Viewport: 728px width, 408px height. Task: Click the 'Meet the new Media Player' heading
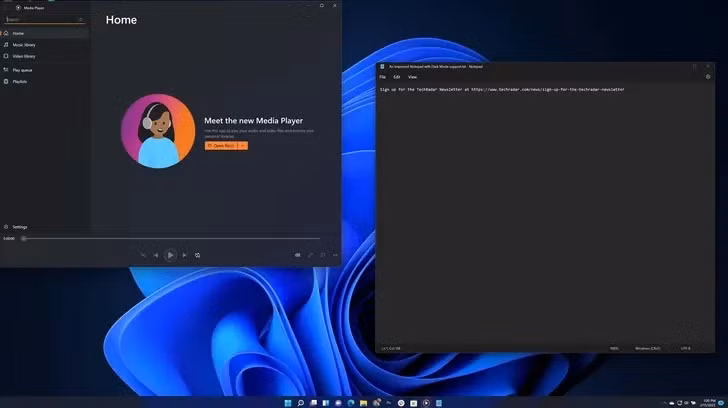click(254, 121)
